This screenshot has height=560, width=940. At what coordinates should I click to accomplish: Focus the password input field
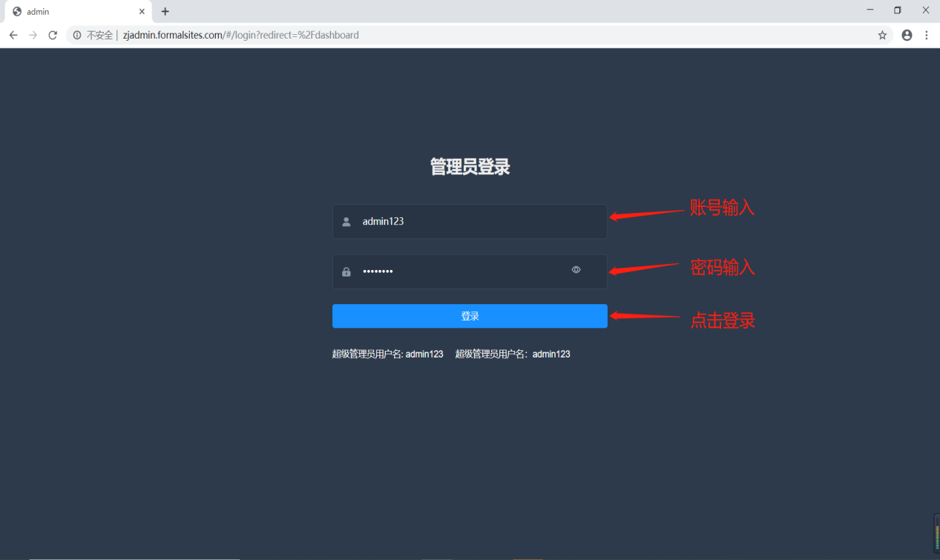(460, 271)
